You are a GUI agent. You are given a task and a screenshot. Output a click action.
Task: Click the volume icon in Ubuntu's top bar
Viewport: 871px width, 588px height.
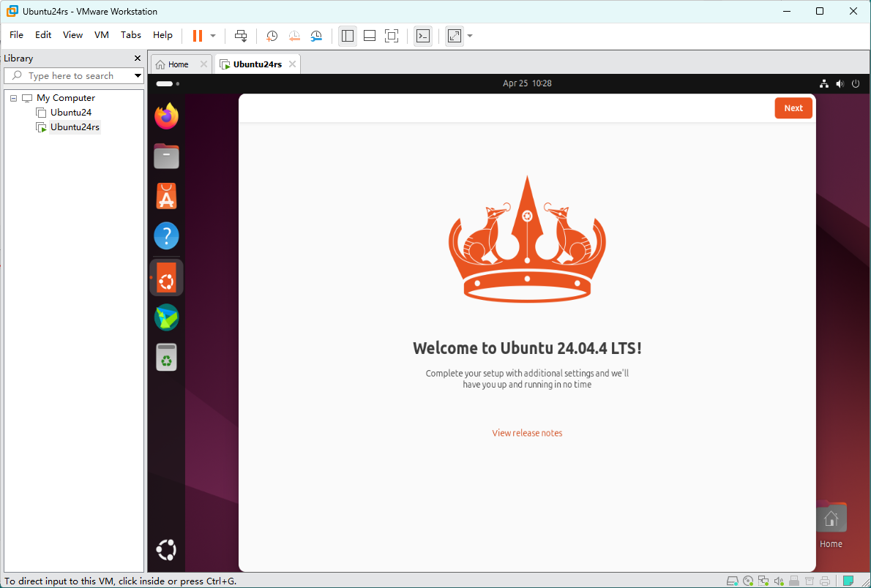pyautogui.click(x=840, y=84)
